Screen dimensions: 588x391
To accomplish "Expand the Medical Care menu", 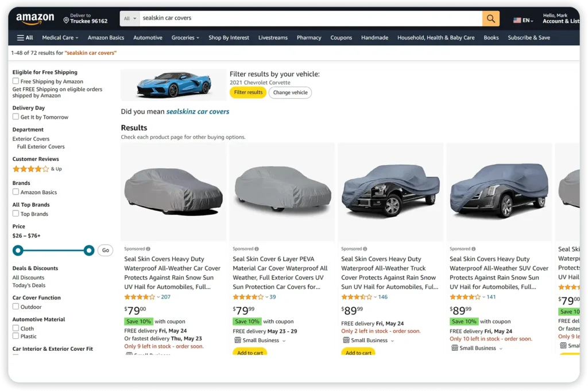I will coord(60,37).
